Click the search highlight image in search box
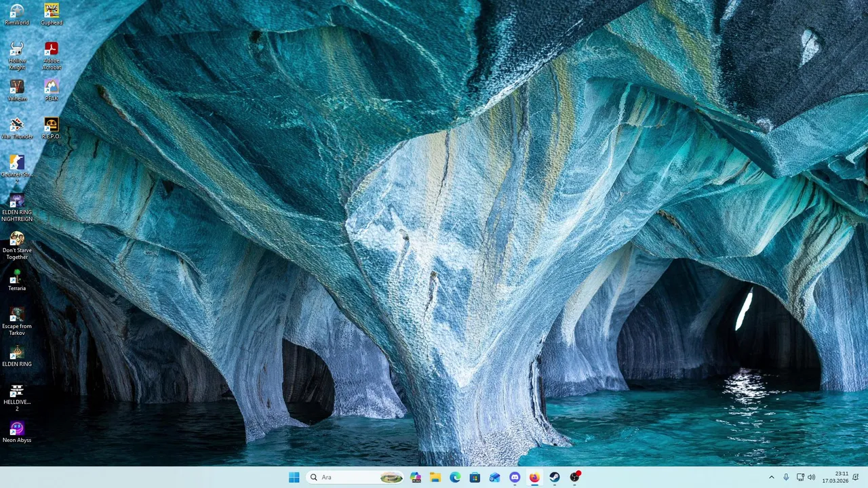Viewport: 868px width, 488px height. [391, 477]
